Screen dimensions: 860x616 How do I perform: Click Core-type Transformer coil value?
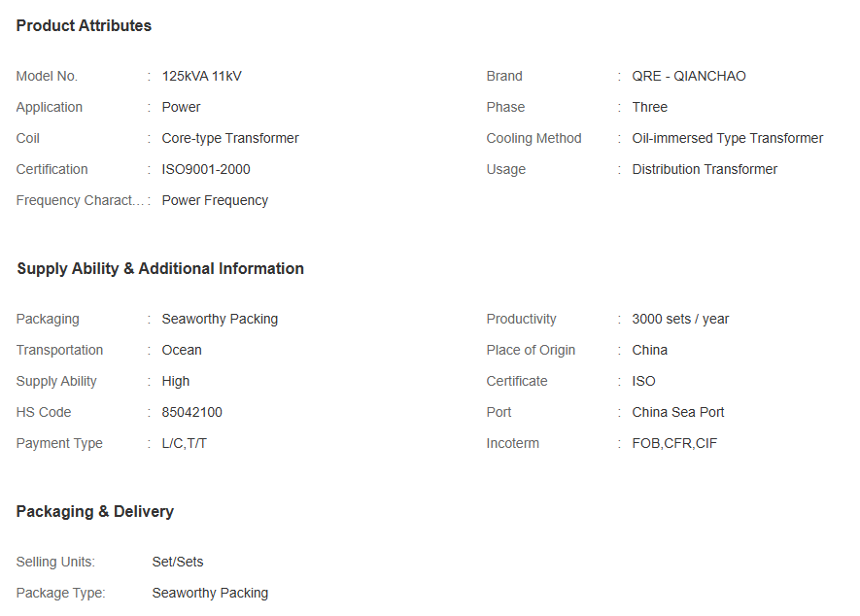pos(229,138)
